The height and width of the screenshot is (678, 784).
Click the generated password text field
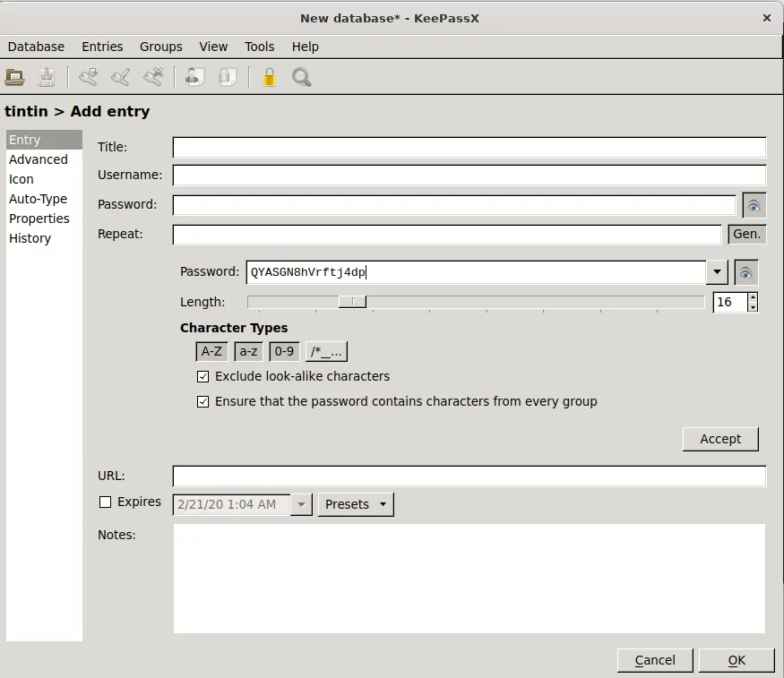(477, 272)
